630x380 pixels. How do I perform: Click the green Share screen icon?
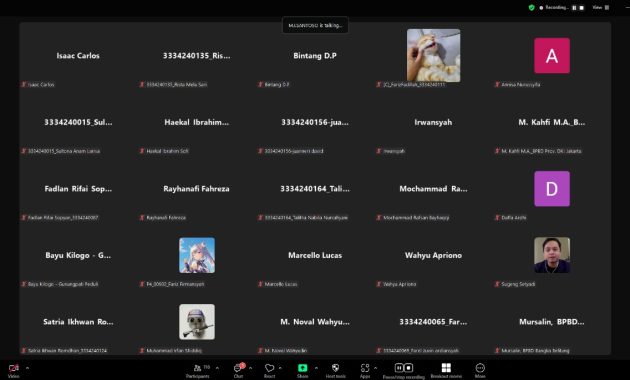pyautogui.click(x=302, y=368)
